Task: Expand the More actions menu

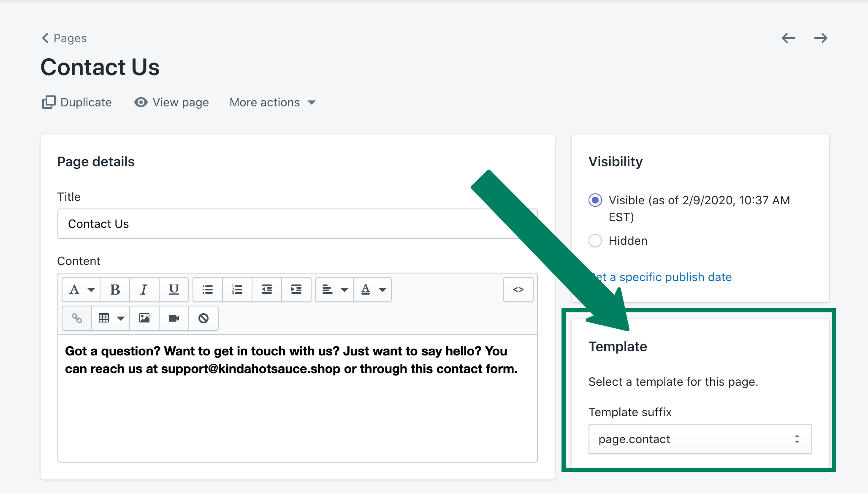Action: pyautogui.click(x=272, y=103)
